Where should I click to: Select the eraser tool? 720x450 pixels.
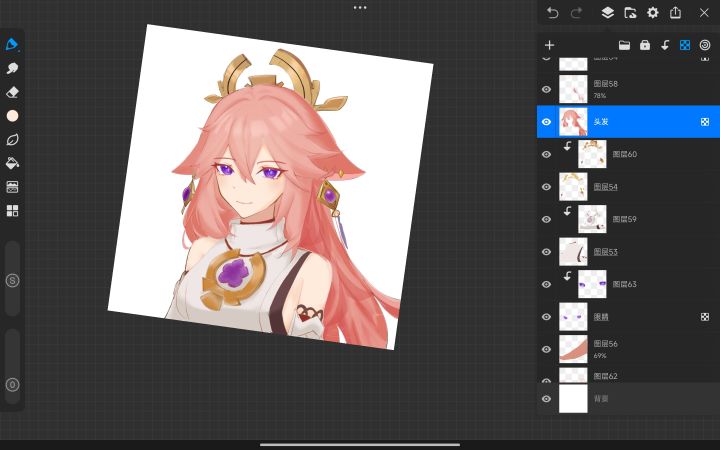pos(12,92)
